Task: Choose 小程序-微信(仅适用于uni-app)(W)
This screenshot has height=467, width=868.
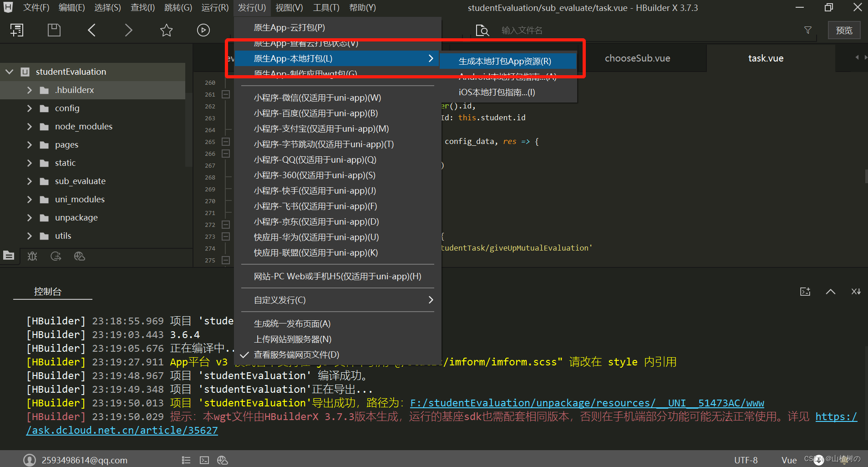Action: coord(337,98)
